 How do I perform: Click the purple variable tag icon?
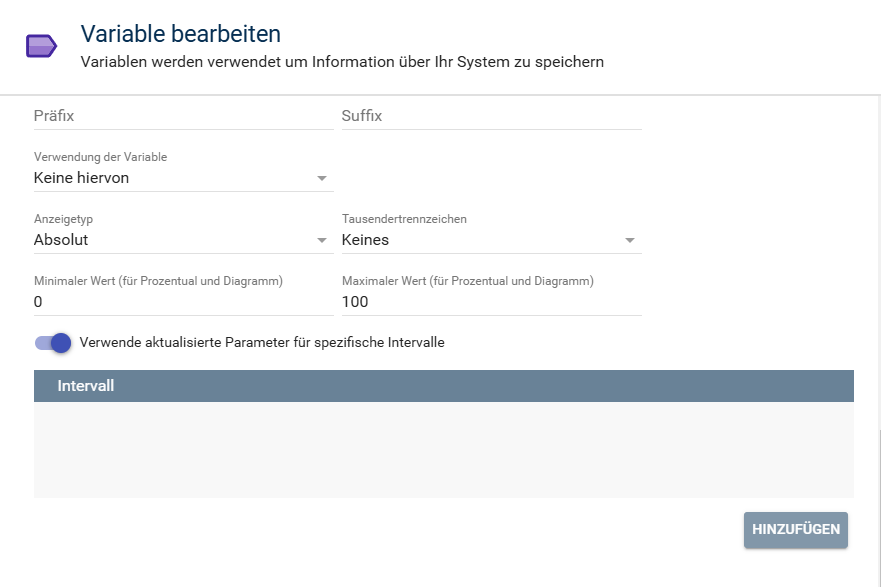40,46
